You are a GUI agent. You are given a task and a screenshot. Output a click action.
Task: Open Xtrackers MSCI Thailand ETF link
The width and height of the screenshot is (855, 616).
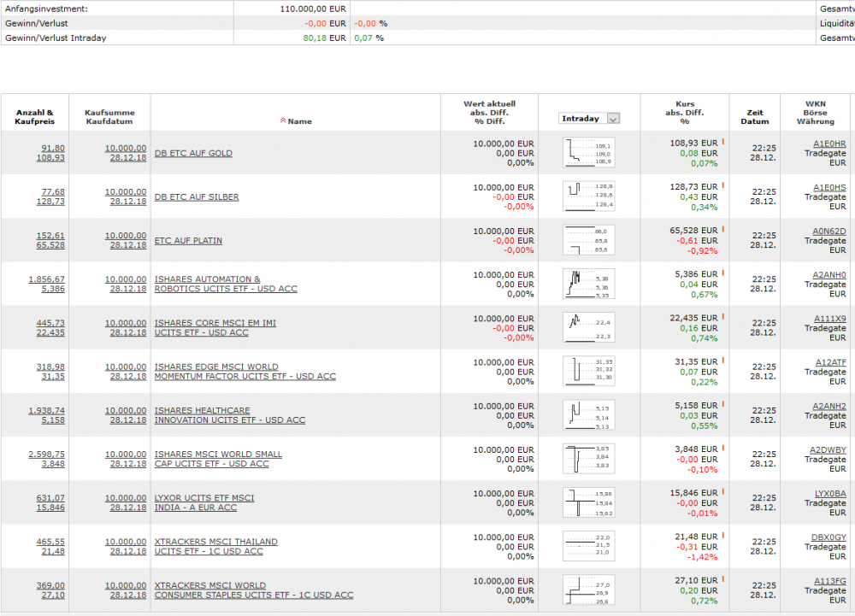216,546
